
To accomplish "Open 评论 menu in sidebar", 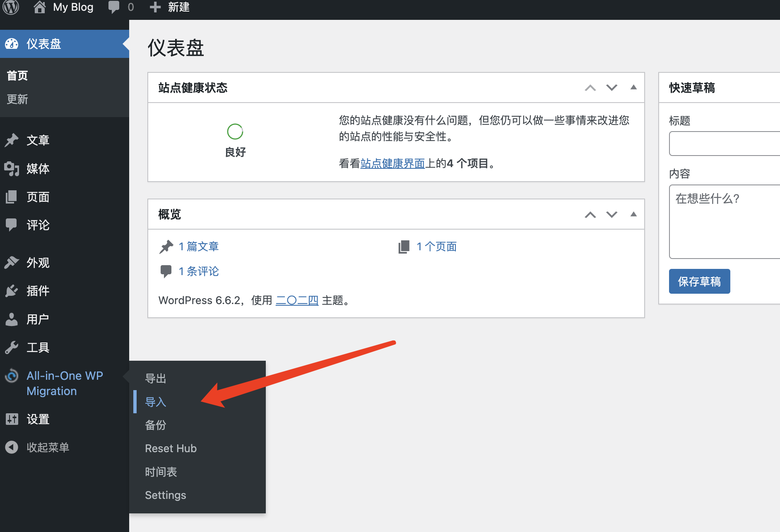I will point(65,225).
